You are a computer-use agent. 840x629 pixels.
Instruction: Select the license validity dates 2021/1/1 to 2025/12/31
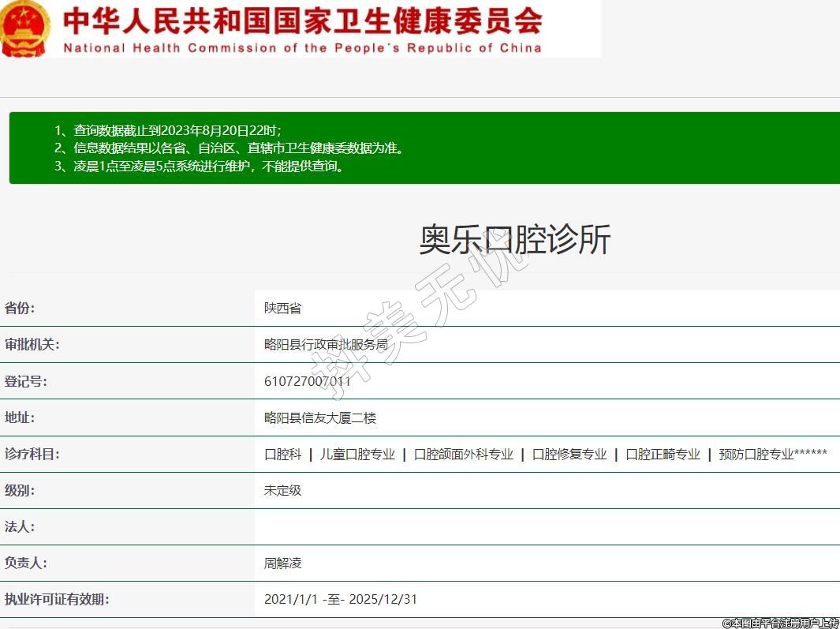[340, 600]
